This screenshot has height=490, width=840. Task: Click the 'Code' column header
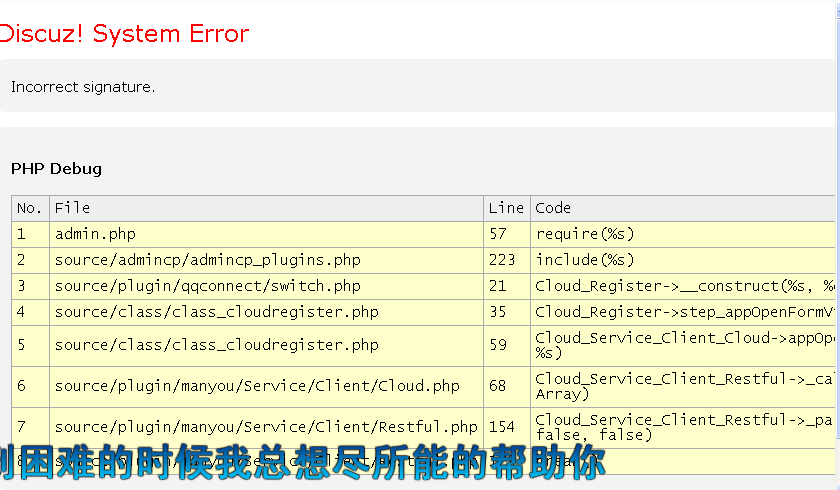pyautogui.click(x=683, y=208)
